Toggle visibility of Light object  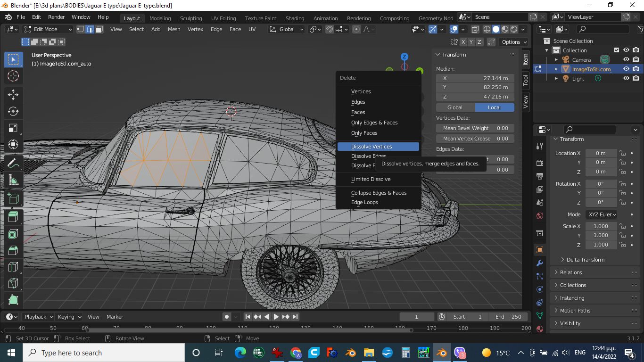coord(626,79)
